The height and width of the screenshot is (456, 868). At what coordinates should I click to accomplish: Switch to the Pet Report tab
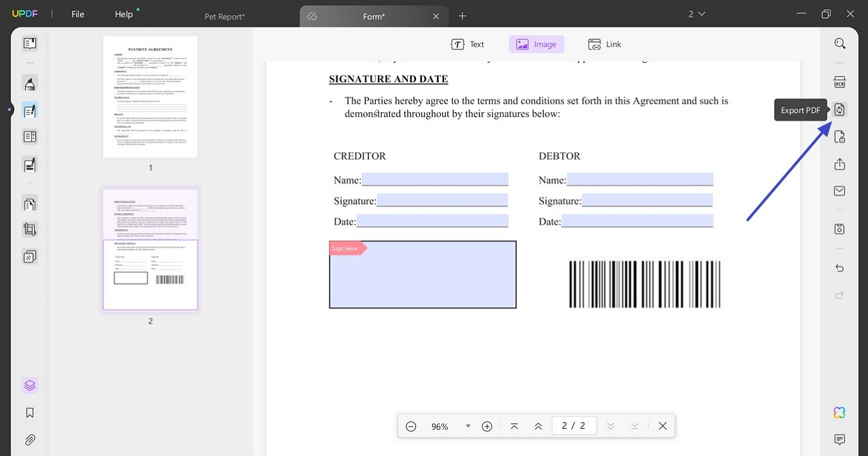point(224,16)
